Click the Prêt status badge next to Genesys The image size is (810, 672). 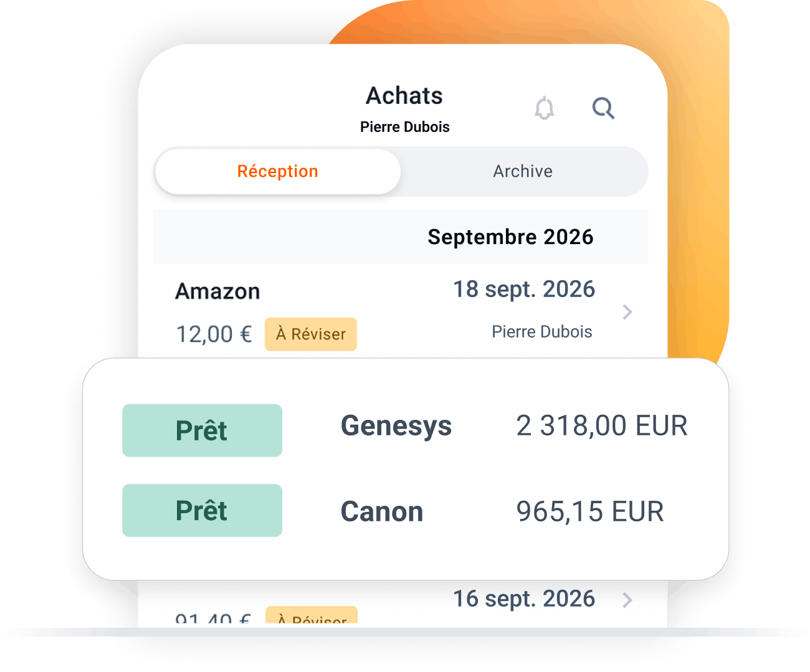point(202,430)
